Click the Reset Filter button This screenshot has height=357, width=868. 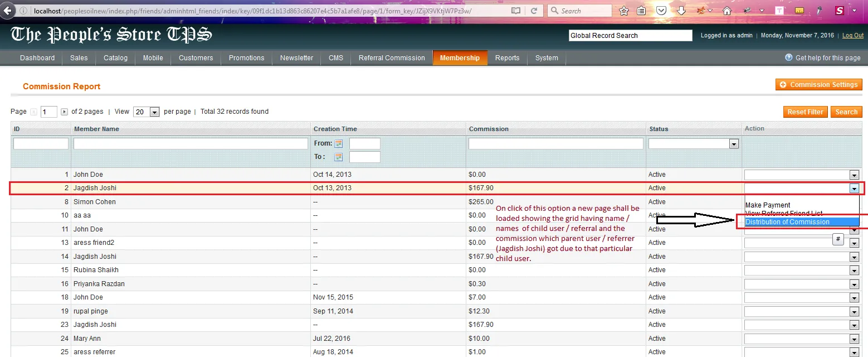pyautogui.click(x=805, y=112)
